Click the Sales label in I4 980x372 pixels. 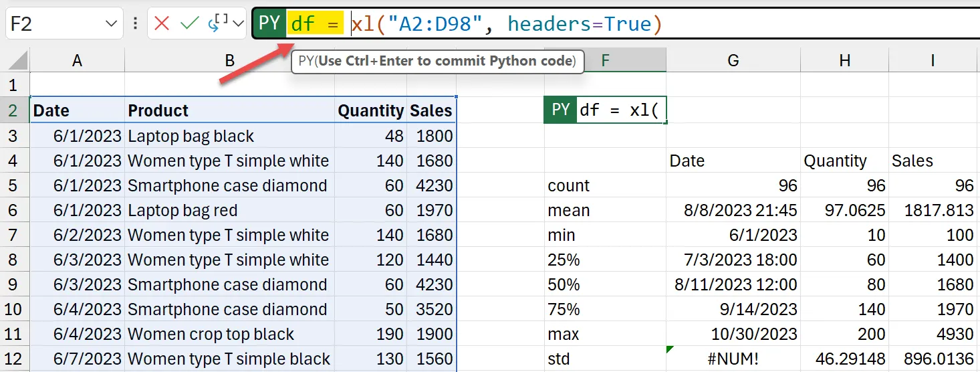933,161
